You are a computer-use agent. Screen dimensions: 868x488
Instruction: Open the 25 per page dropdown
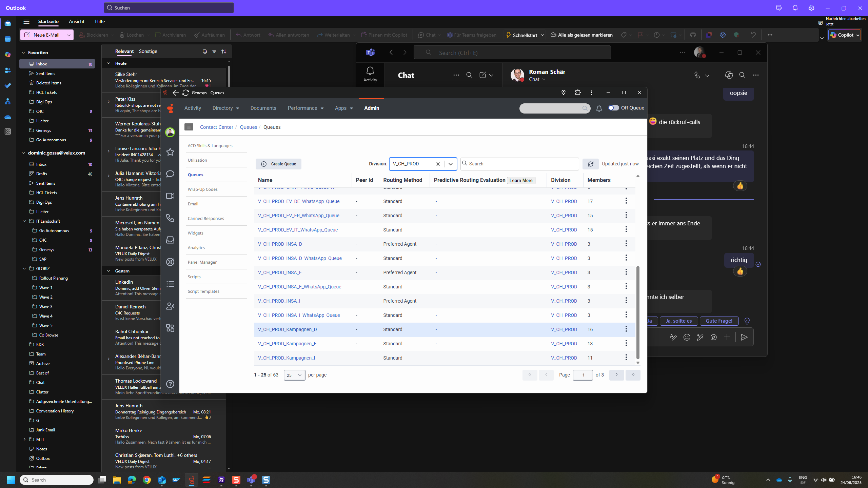point(294,375)
